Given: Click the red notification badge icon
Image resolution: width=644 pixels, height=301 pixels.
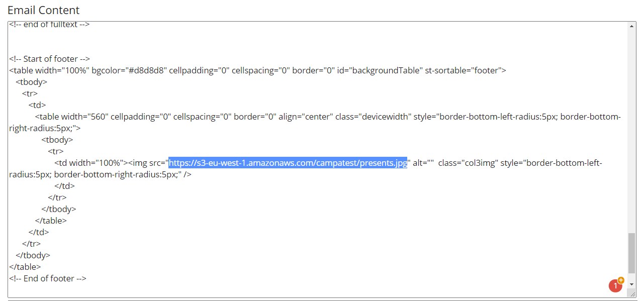Looking at the screenshot, I should coord(616,285).
